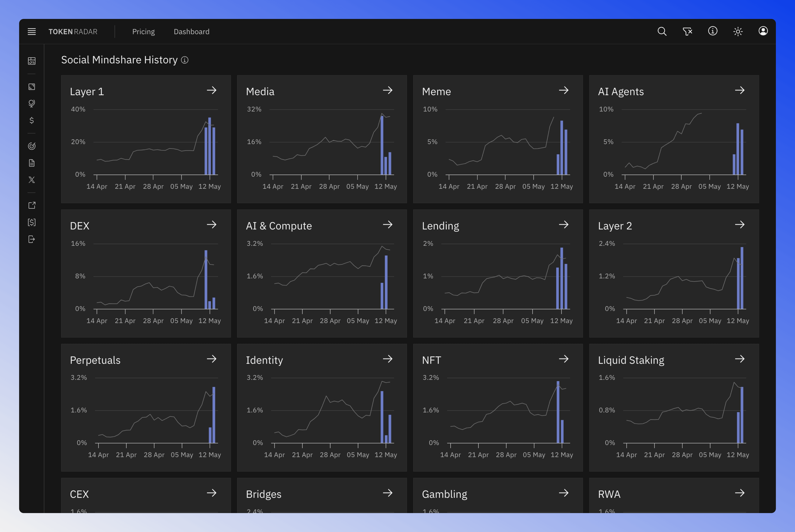This screenshot has width=795, height=532.
Task: Open Layer 1 card arrow
Action: (212, 90)
